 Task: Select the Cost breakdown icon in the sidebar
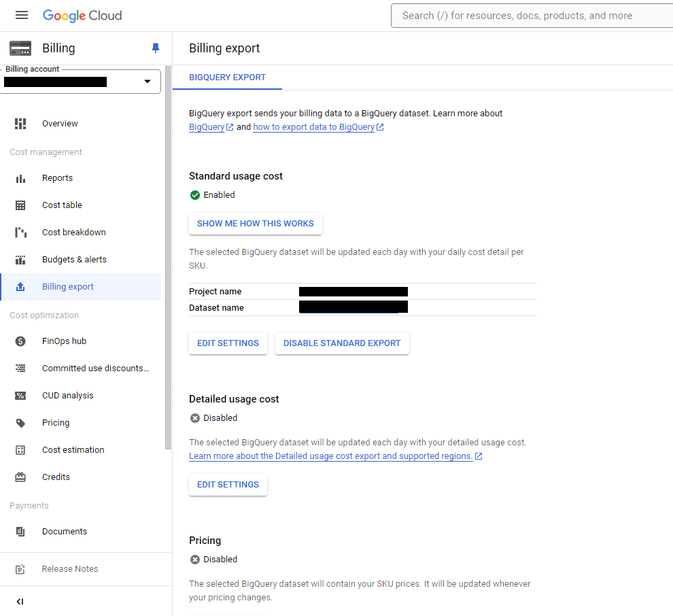(x=20, y=232)
